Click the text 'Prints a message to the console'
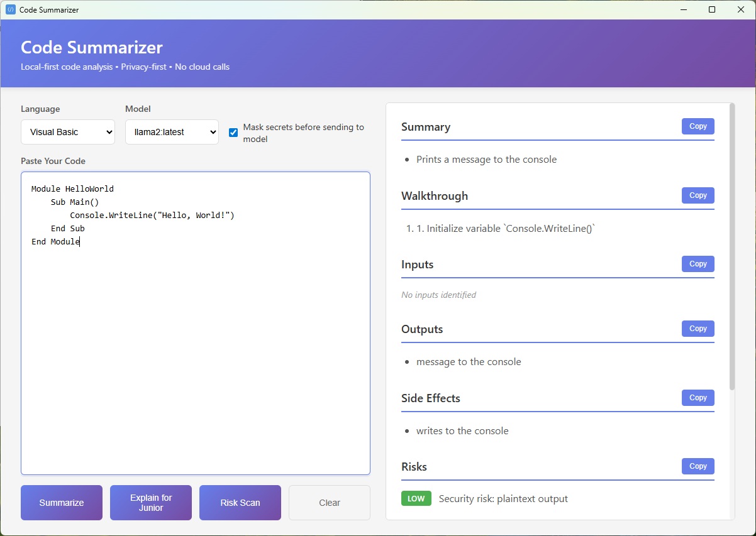Viewport: 756px width, 536px height. pos(486,160)
